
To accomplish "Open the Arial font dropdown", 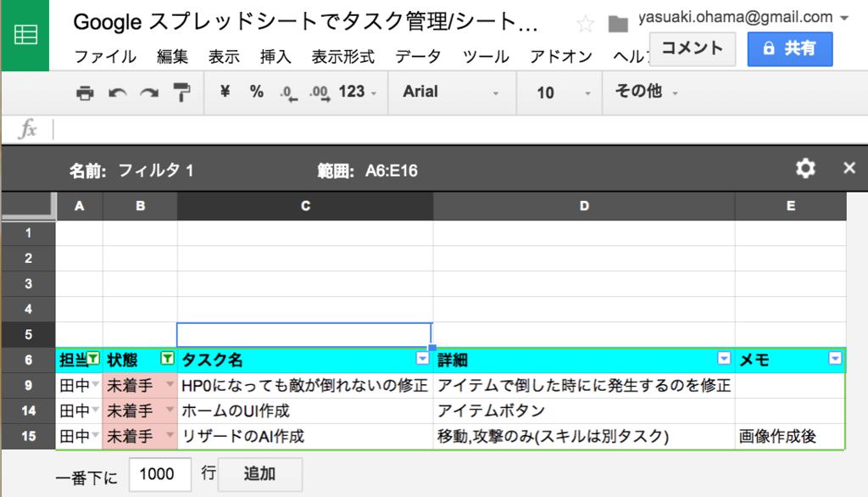I will [451, 92].
